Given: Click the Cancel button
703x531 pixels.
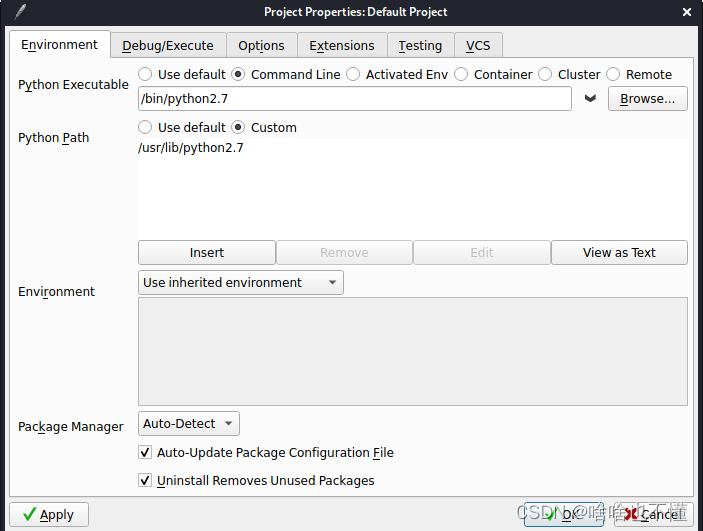Looking at the screenshot, I should (x=654, y=514).
